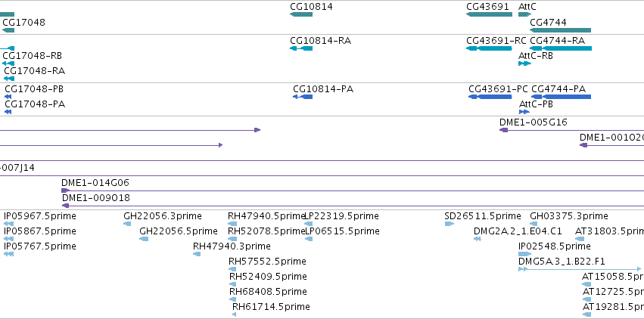Select the AttC gene arrow
Image resolution: width=644 pixels, height=319 pixels.
(x=525, y=14)
